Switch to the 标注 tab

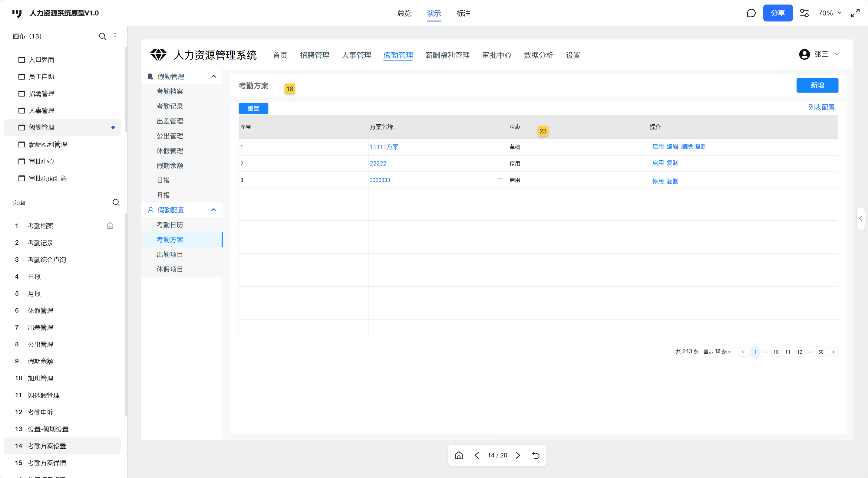[x=463, y=13]
